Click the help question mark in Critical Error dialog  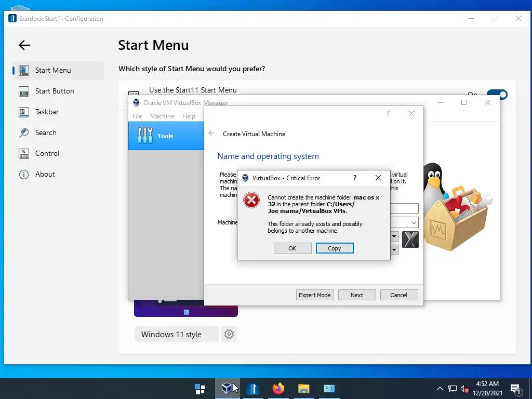(354, 178)
